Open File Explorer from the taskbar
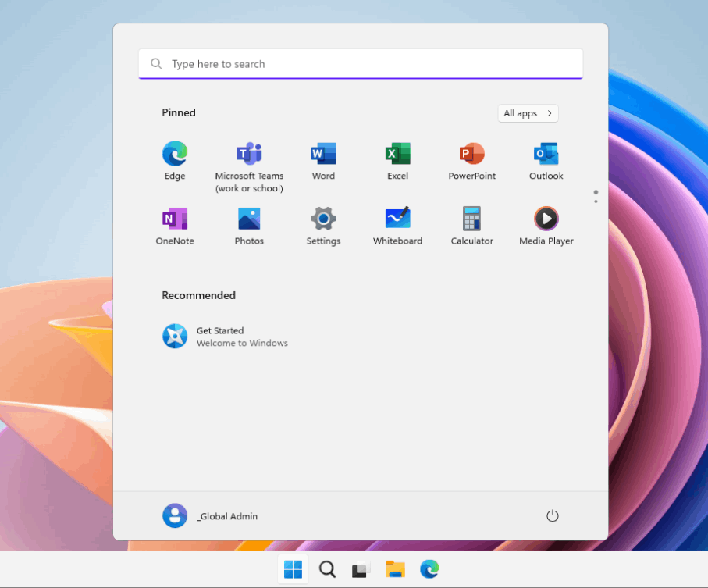 pyautogui.click(x=395, y=569)
